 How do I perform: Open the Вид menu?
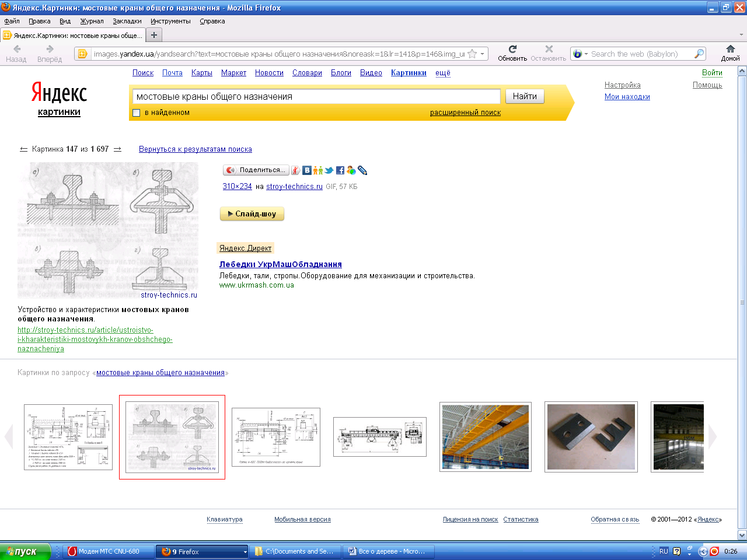[x=65, y=21]
